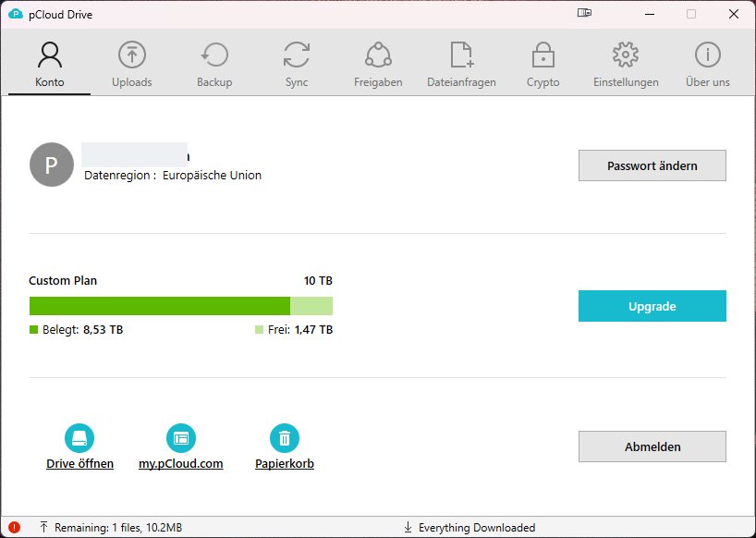Click the upload arrow status icon
The height and width of the screenshot is (538, 756).
(43, 528)
